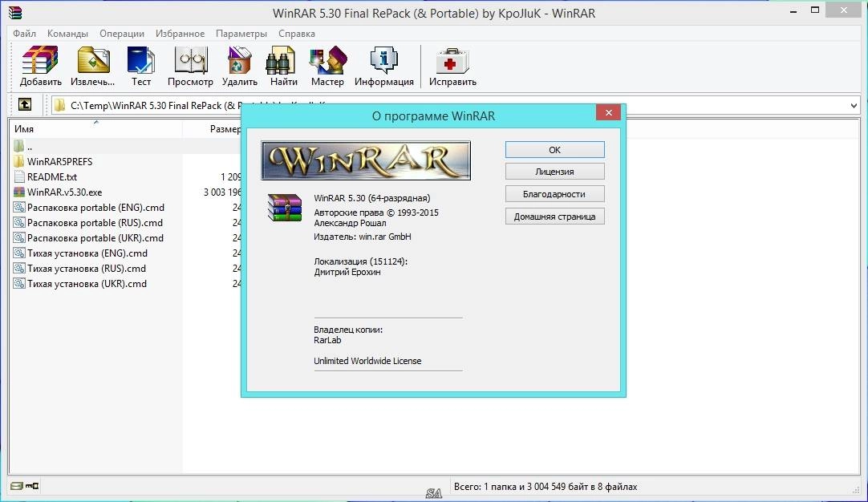The width and height of the screenshot is (868, 502).
Task: Open the Файл menu
Action: pyautogui.click(x=24, y=33)
